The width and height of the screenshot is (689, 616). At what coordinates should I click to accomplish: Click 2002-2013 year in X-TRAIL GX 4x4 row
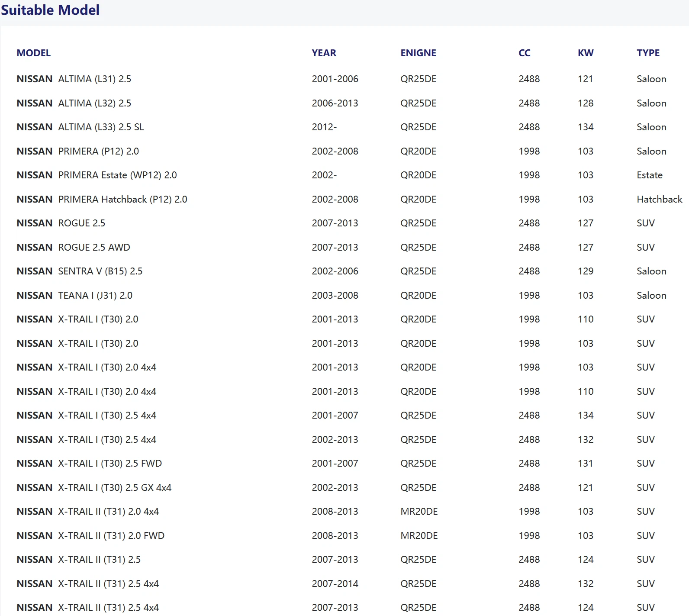coord(335,487)
